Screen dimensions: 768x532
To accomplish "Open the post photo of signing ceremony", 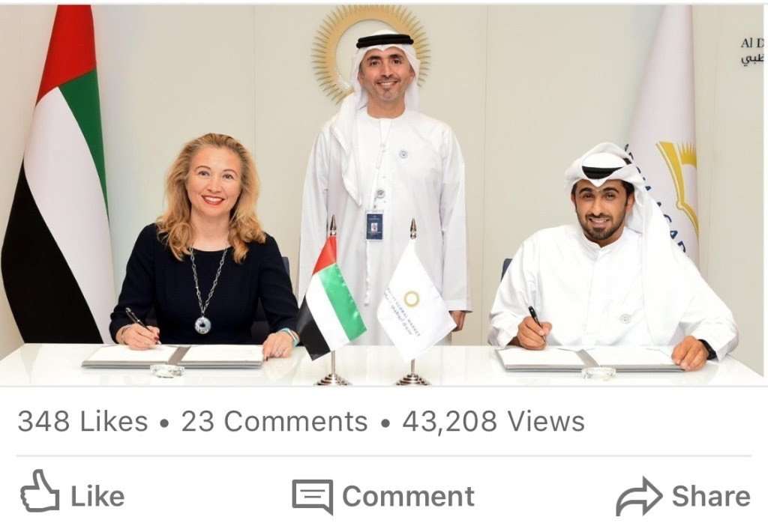I will tap(382, 195).
